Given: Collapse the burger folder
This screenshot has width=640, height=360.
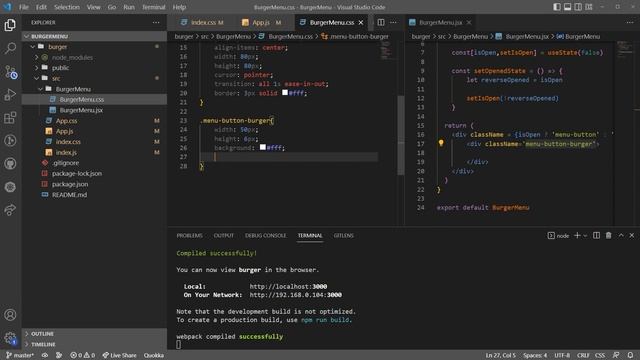Looking at the screenshot, I should pos(33,47).
